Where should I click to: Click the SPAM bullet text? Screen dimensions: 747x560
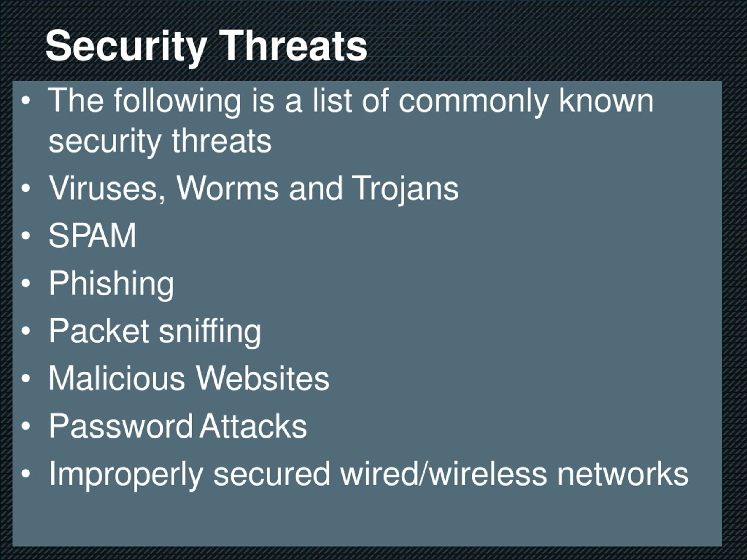coord(92,235)
